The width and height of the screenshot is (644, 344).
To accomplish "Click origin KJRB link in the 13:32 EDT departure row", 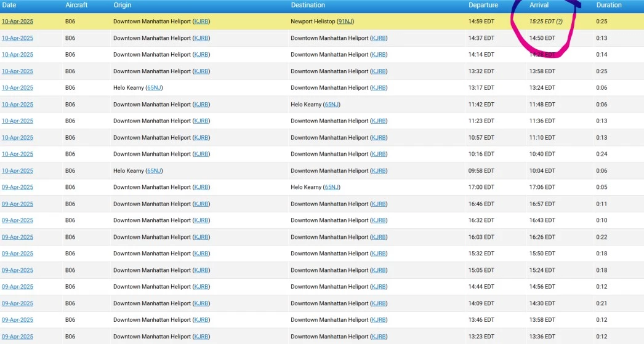I will [x=201, y=71].
